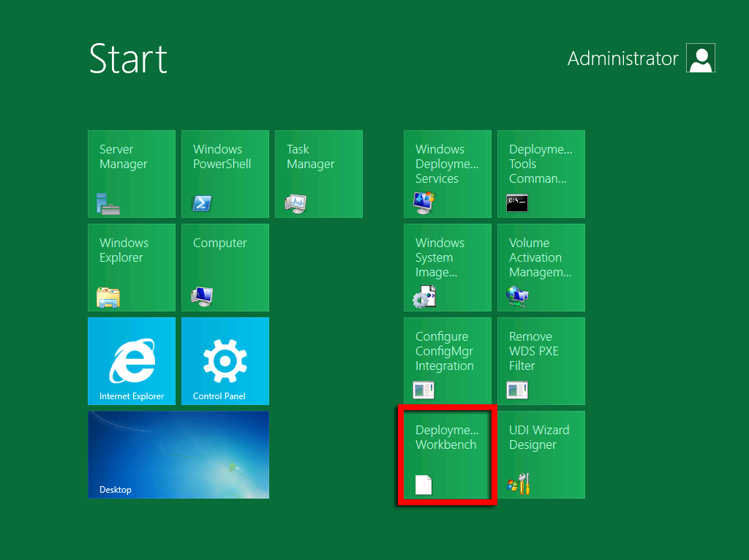Launch the UDI Wizard Designer tile

pyautogui.click(x=541, y=455)
